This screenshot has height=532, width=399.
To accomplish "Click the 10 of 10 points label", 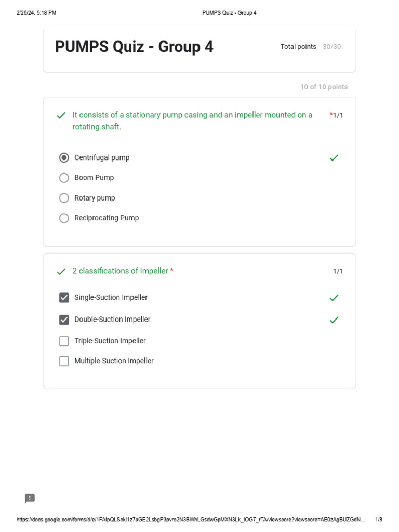I will [324, 87].
